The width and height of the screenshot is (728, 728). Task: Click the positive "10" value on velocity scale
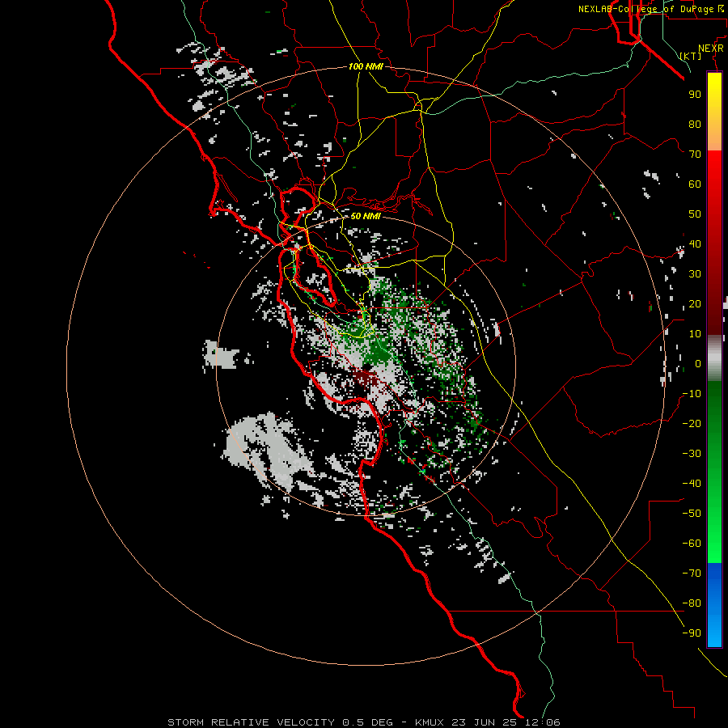pyautogui.click(x=695, y=334)
